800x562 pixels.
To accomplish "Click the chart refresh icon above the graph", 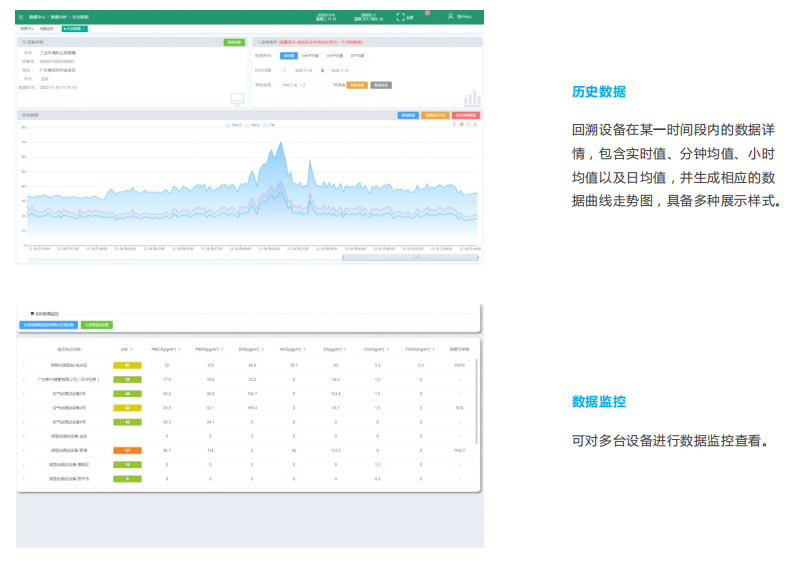I will [468, 125].
